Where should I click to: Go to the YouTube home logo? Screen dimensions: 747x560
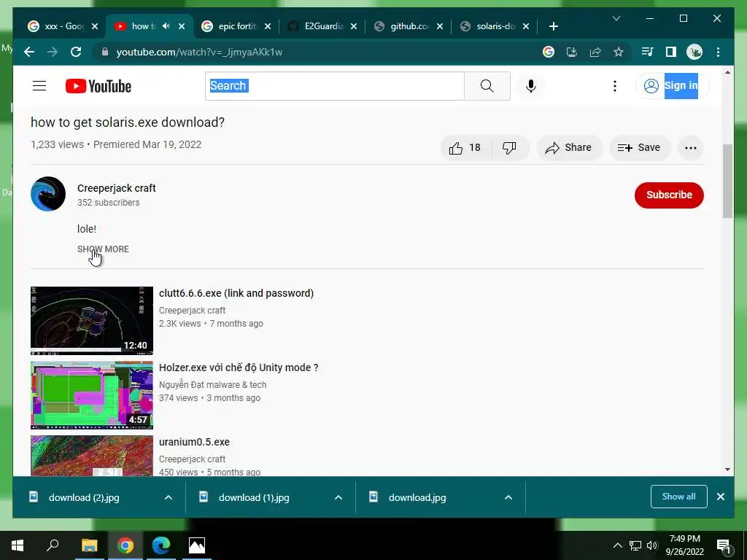pyautogui.click(x=98, y=86)
